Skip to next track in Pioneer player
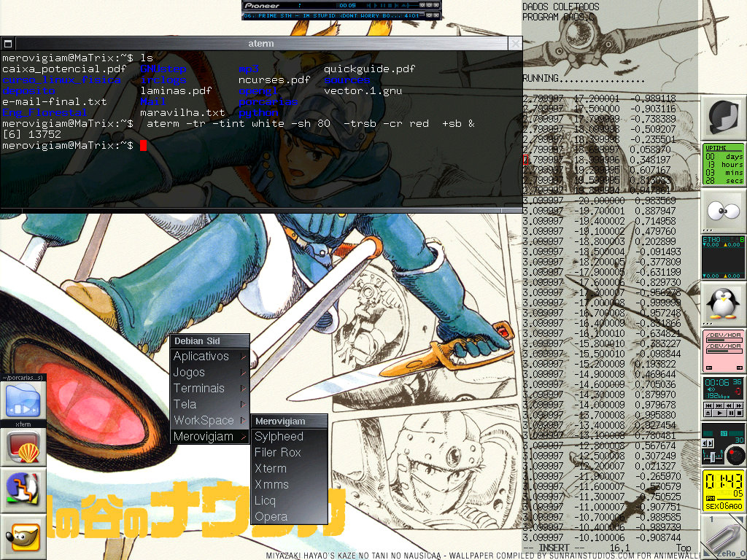The width and height of the screenshot is (747, 560). 396,5
